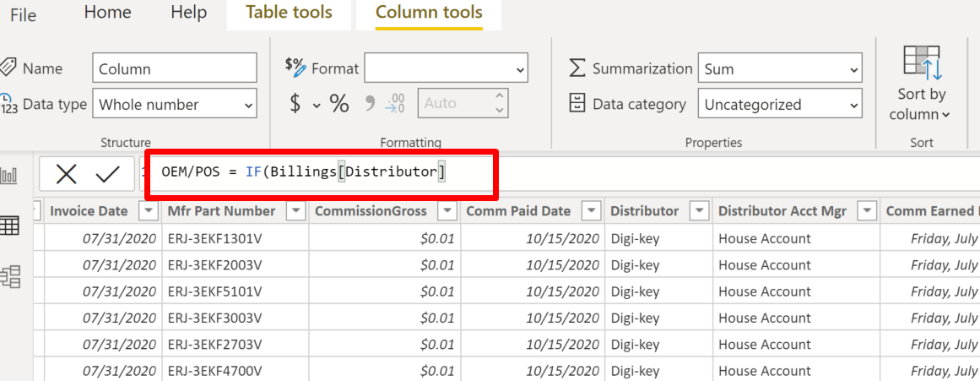
Task: Open Model view icon in sidebar
Action: [10, 276]
